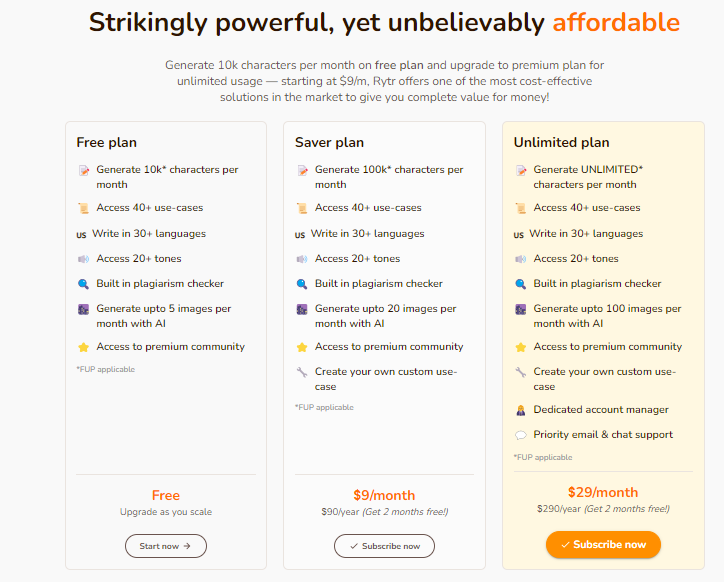Click the $29/month price text
Screen dimensions: 724x582
[603, 492]
